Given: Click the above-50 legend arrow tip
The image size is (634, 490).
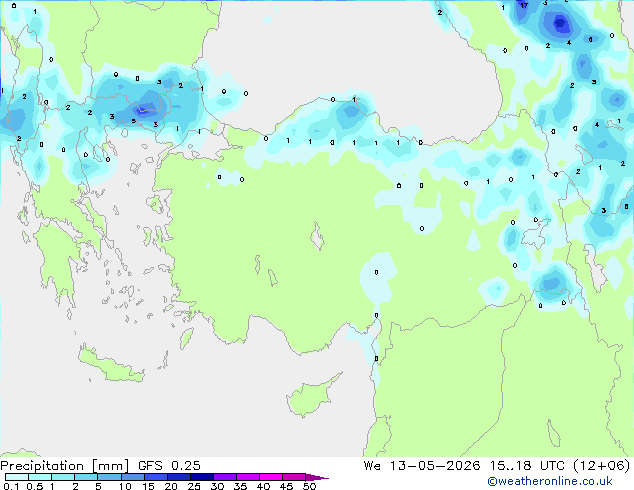Looking at the screenshot, I should click(317, 478).
